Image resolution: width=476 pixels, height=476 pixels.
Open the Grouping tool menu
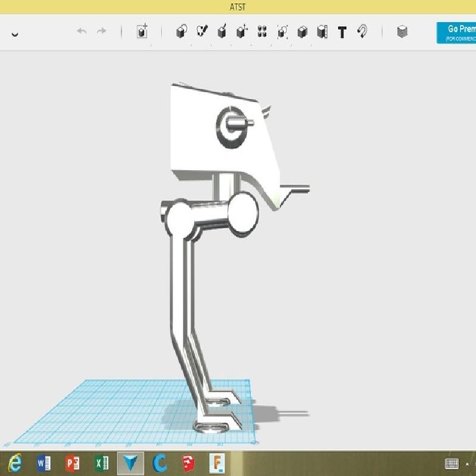282,32
